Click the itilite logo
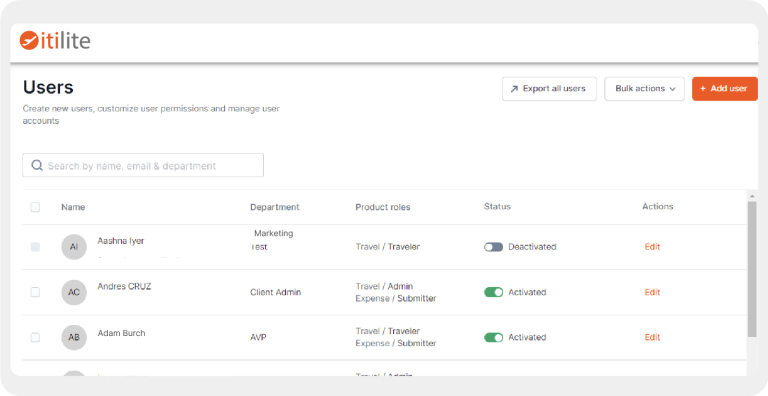The height and width of the screenshot is (396, 768). 55,41
